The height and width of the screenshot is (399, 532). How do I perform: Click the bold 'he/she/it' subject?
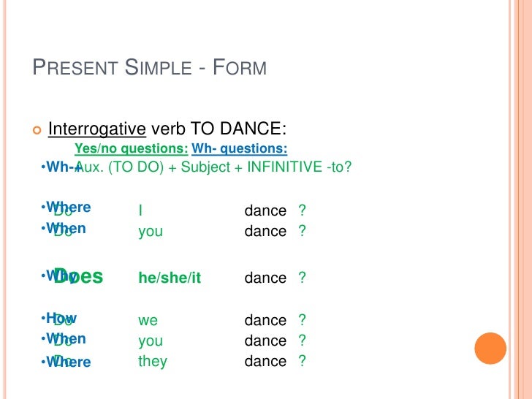(x=170, y=278)
